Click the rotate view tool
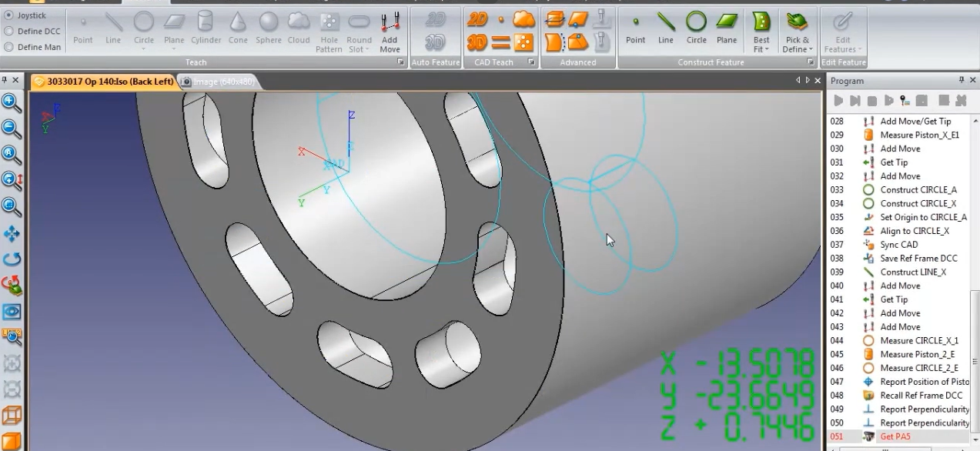The image size is (980, 451). pyautogui.click(x=11, y=259)
